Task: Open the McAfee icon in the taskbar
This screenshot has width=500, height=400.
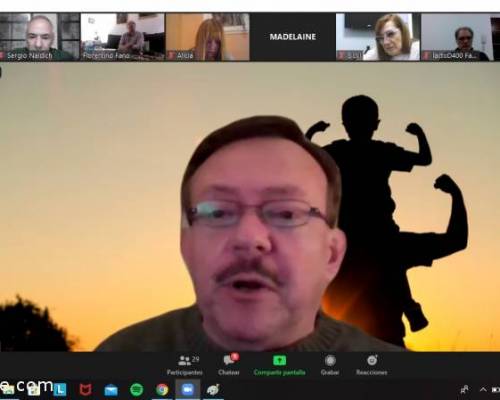Action: pos(85,389)
